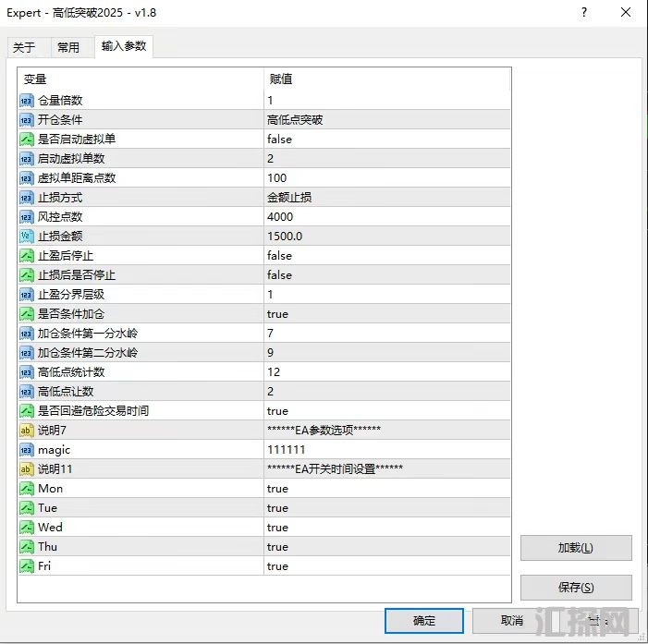
Task: Change the true value of 是否条件加仓
Action: point(387,314)
